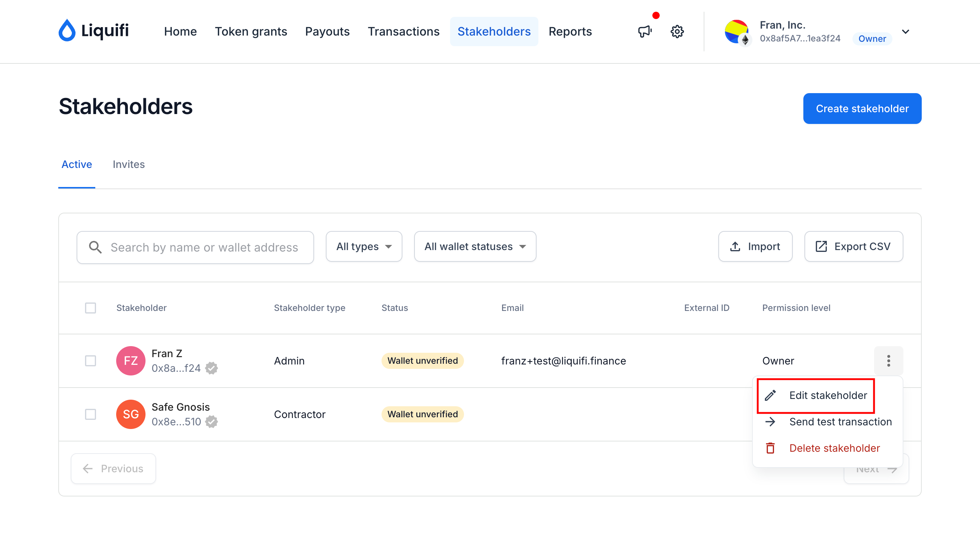Toggle the select-all stakeholders checkbox
Image resolution: width=980 pixels, height=550 pixels.
point(91,308)
